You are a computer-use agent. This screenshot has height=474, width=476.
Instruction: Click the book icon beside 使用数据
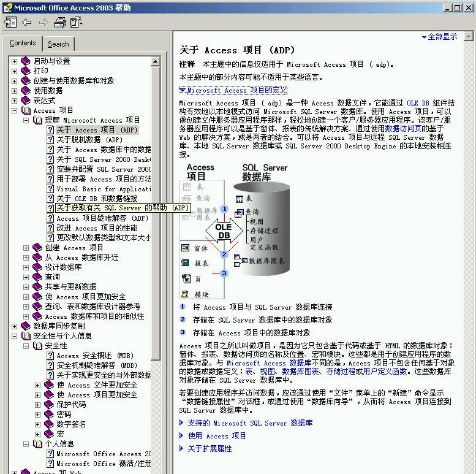pyautogui.click(x=26, y=91)
